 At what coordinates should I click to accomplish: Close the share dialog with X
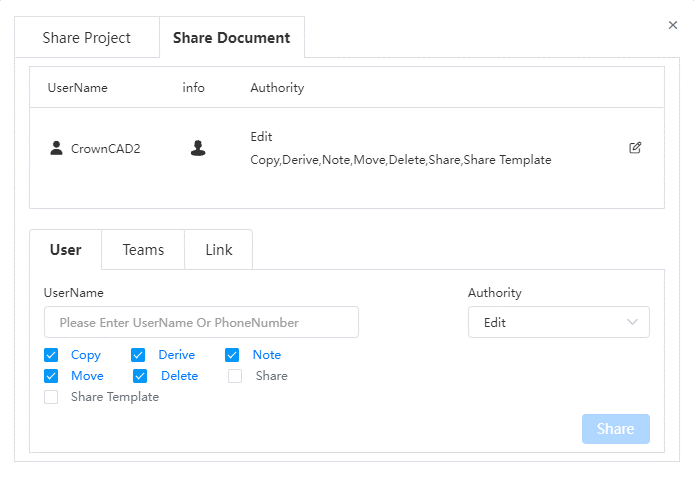coord(673,25)
